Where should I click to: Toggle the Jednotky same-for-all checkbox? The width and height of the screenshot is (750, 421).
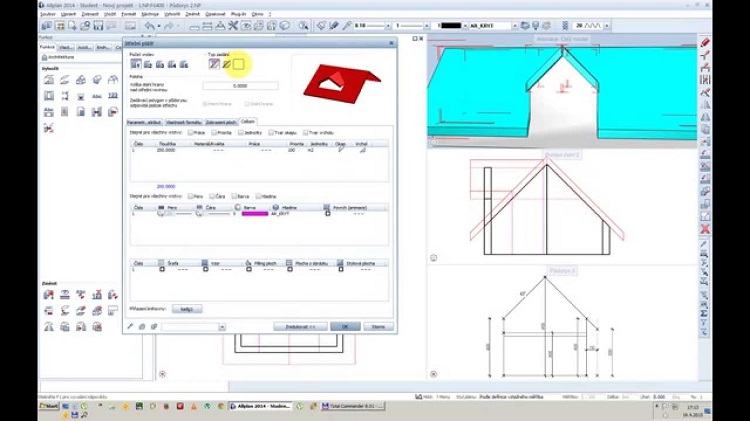tap(241, 133)
